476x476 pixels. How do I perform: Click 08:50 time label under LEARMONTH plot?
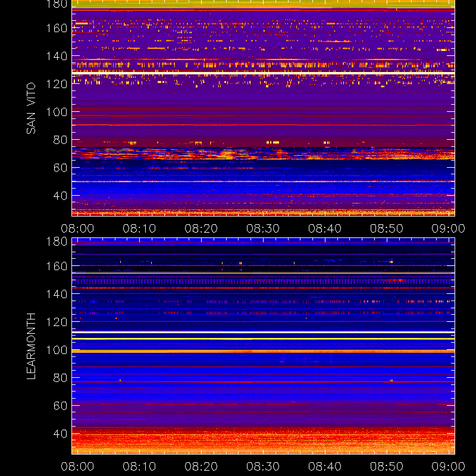coord(387,466)
